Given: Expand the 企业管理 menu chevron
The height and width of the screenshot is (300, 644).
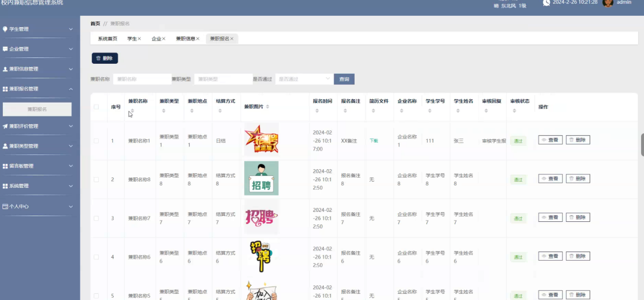Looking at the screenshot, I should tap(71, 49).
